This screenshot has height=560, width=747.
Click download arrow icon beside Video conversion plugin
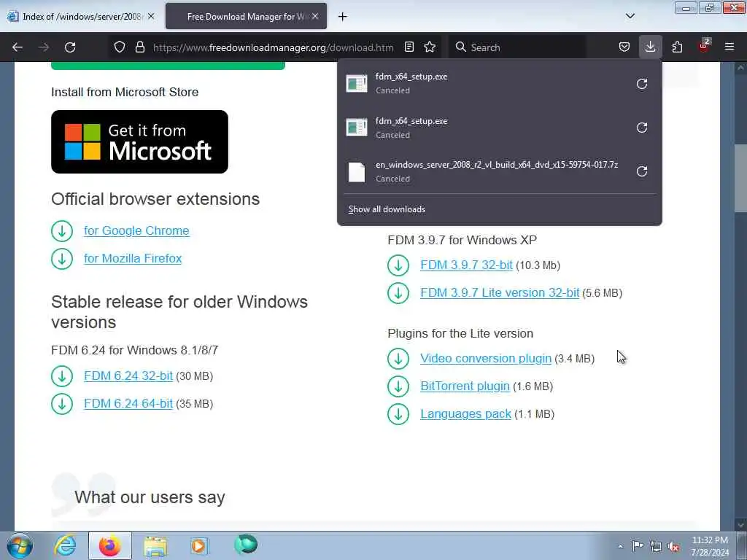[x=398, y=359]
